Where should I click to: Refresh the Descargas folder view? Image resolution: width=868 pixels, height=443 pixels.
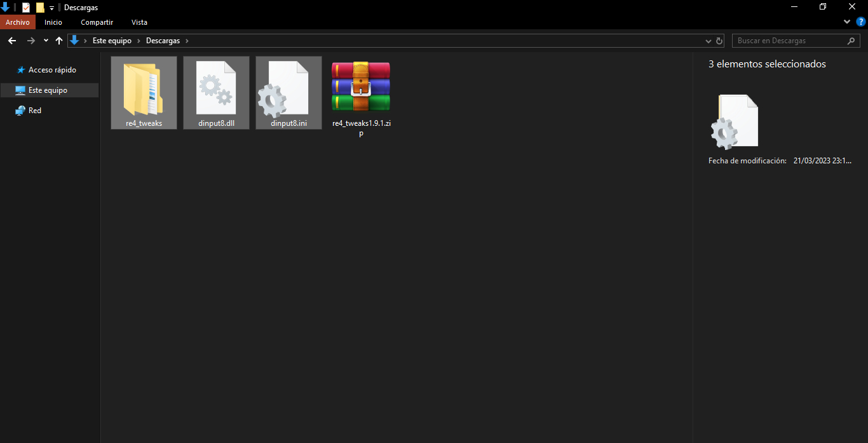(719, 41)
